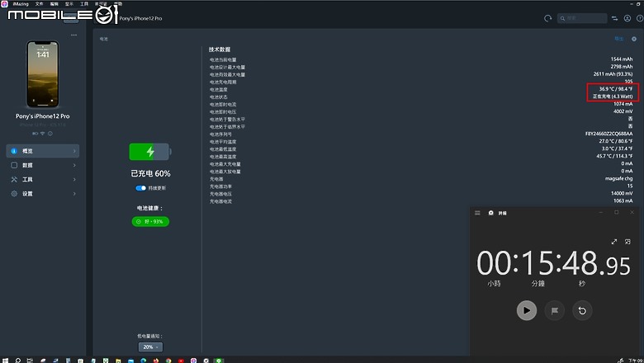The image size is (644, 363).
Task: Click the taskbar search icon
Action: tap(17, 361)
